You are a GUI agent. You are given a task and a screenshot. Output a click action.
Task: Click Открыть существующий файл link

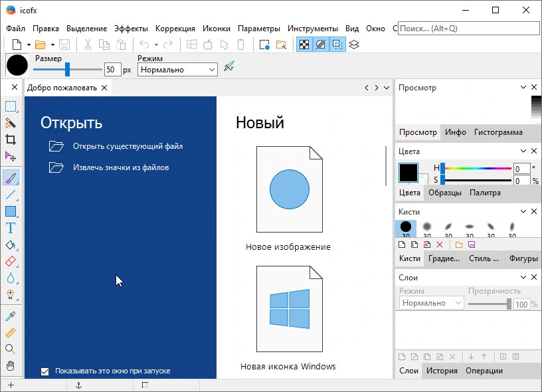[x=128, y=146]
